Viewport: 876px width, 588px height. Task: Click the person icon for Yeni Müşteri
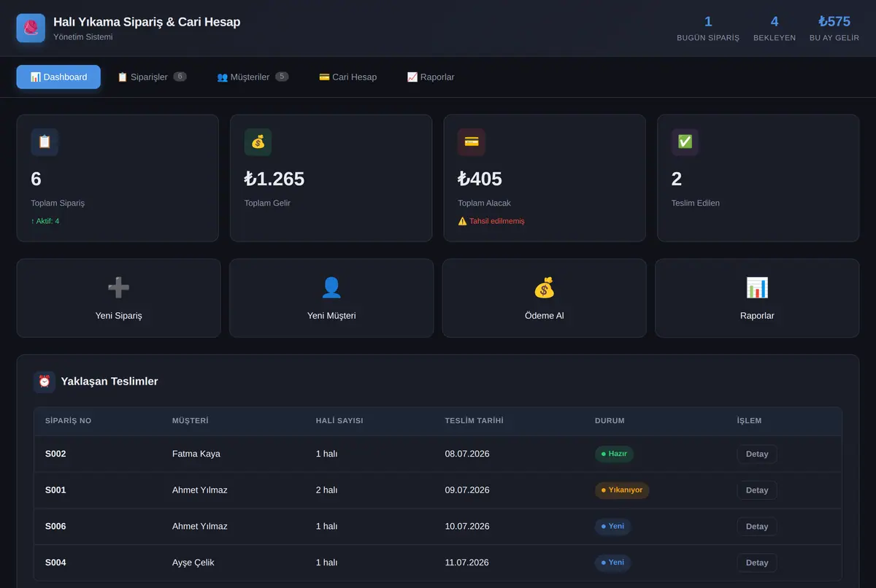331,288
